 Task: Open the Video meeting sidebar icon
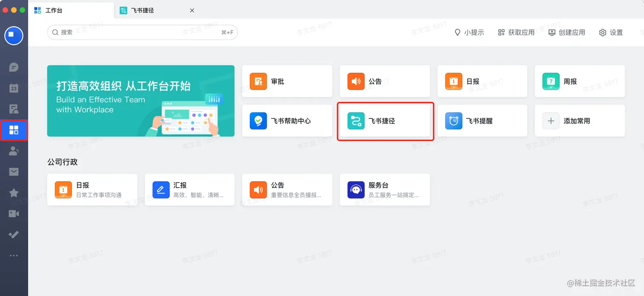click(x=14, y=213)
